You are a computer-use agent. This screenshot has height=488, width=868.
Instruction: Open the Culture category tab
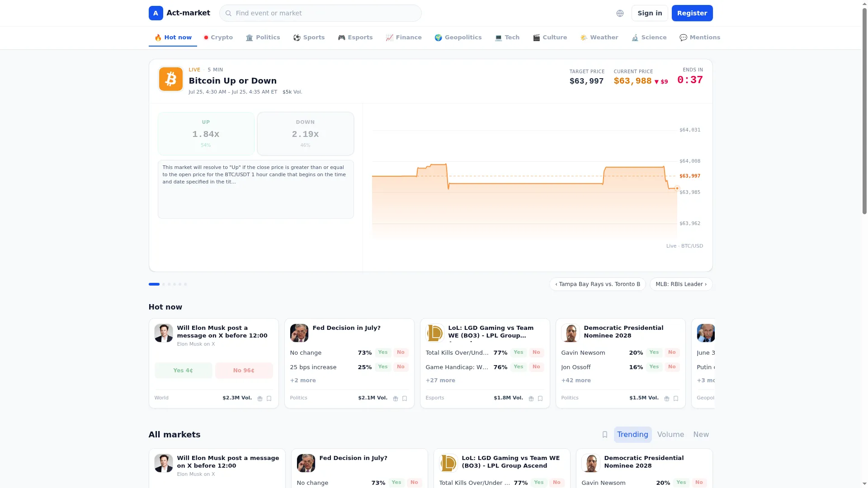click(x=550, y=38)
